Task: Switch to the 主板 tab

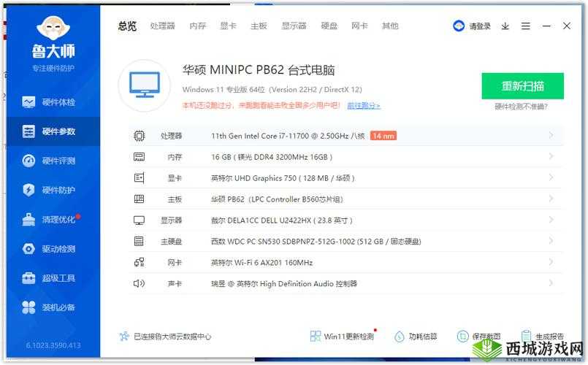Action: click(x=259, y=26)
